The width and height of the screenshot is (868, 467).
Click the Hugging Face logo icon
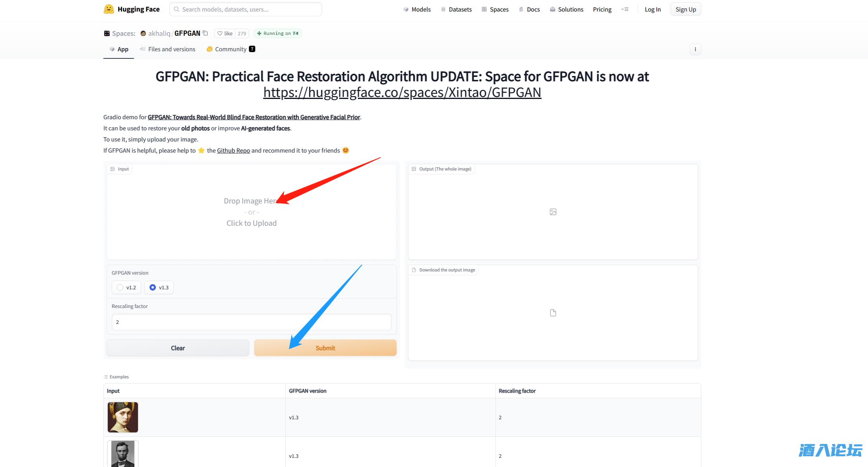click(109, 9)
